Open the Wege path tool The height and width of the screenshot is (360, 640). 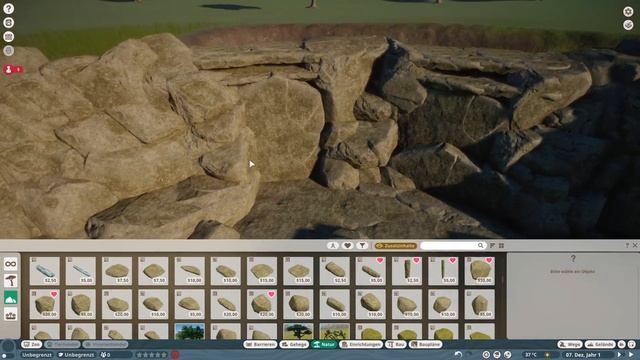570,344
